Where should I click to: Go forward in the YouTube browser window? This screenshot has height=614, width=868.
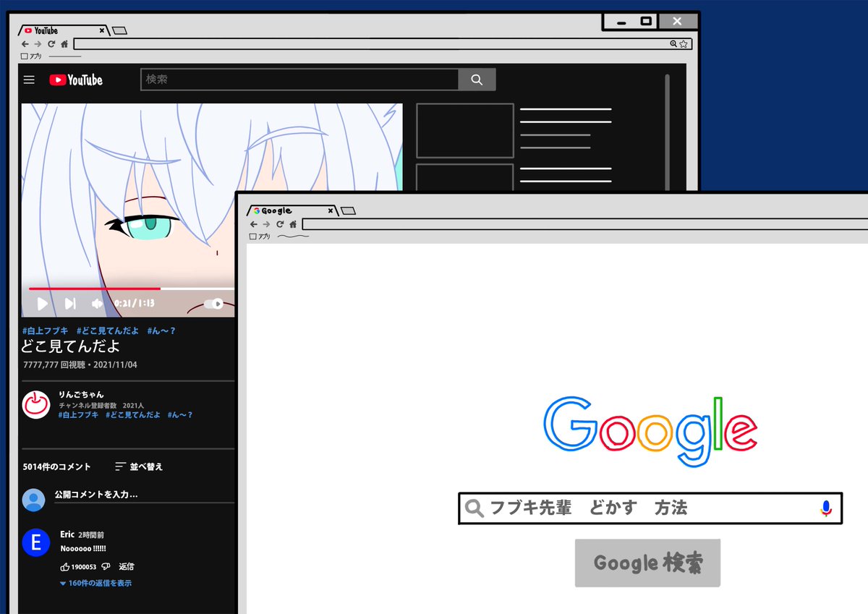click(x=38, y=44)
